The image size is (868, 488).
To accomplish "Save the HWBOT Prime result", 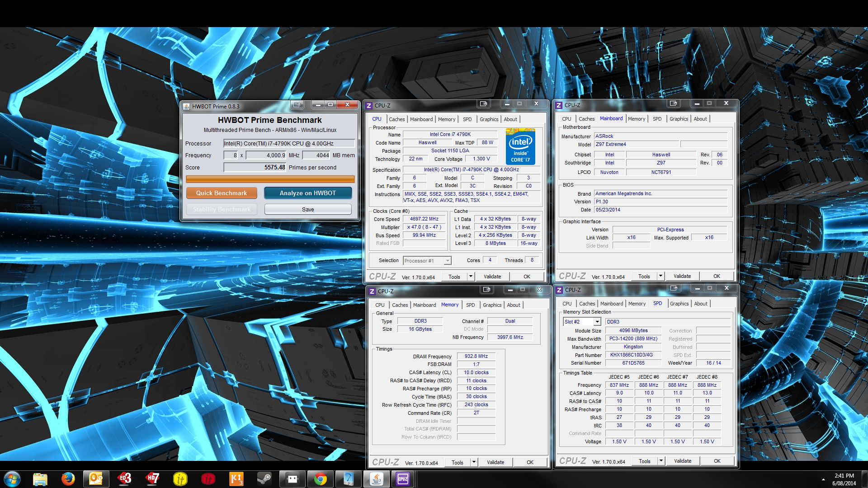I will pos(308,209).
